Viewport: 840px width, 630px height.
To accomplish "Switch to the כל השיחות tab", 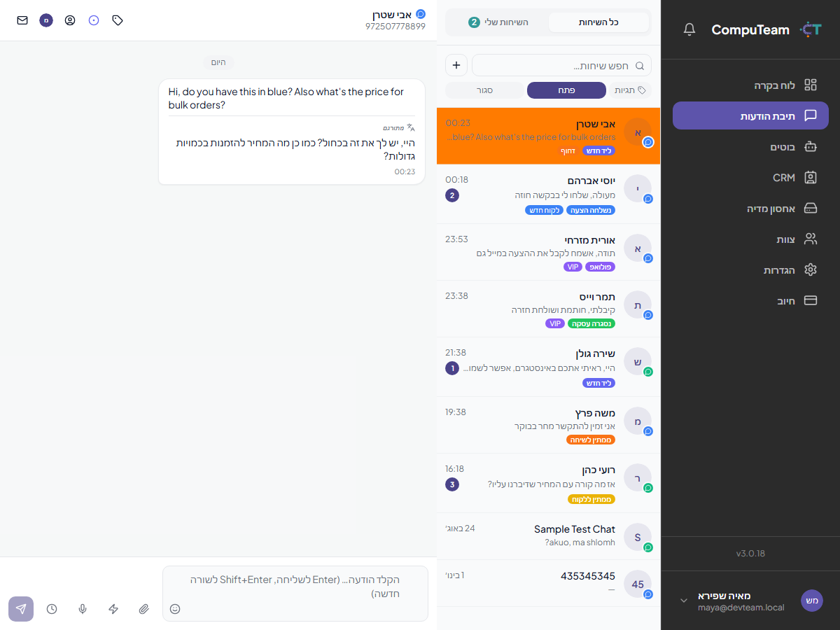I will [598, 22].
